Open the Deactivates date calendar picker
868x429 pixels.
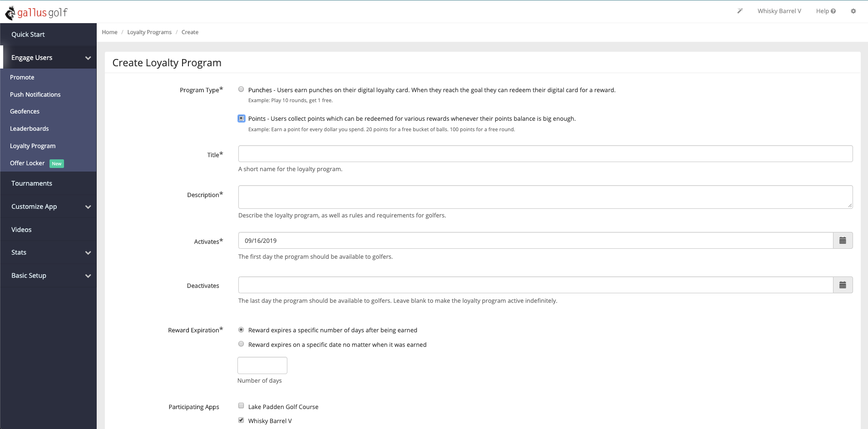843,285
